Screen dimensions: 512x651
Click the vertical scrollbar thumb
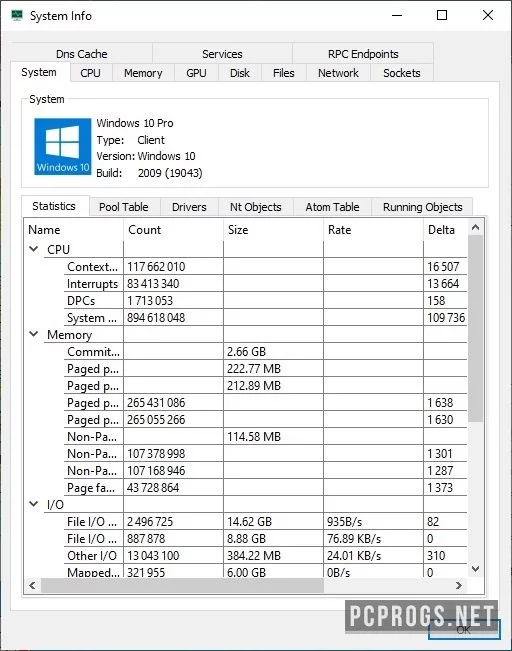[x=475, y=328]
